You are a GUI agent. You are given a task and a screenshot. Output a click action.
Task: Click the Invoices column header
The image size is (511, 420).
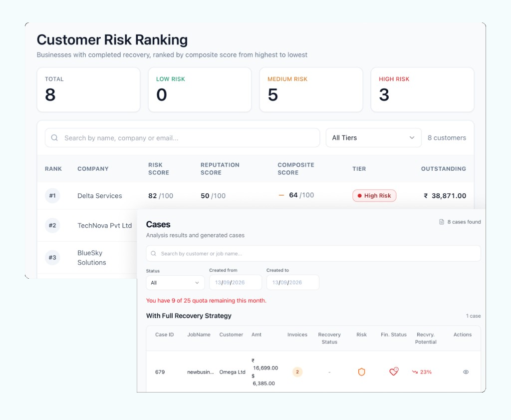[x=297, y=335]
